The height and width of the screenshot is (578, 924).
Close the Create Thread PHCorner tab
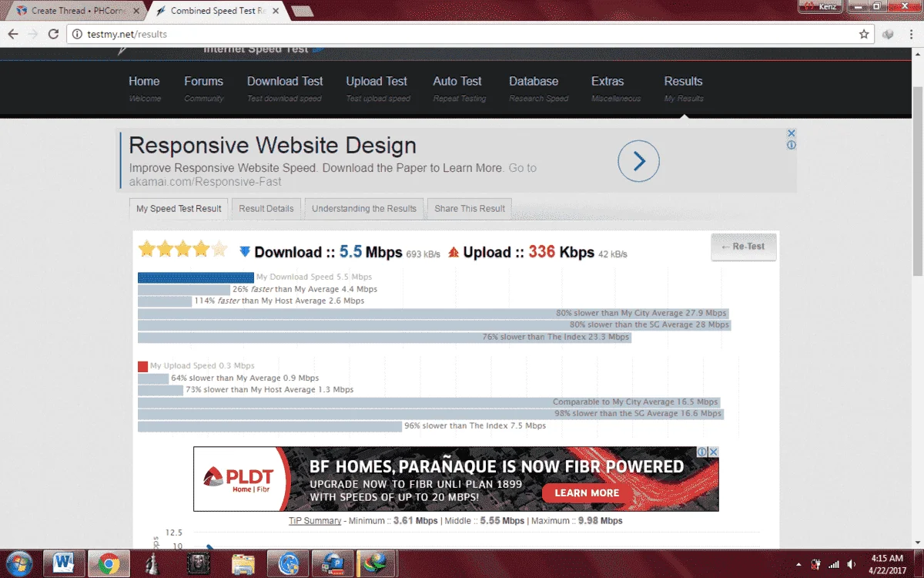click(x=136, y=11)
